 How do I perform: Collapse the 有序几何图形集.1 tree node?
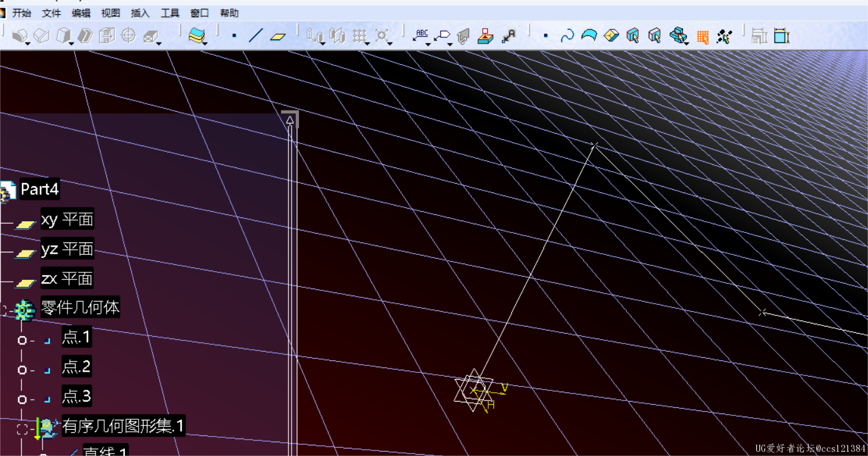[x=22, y=430]
